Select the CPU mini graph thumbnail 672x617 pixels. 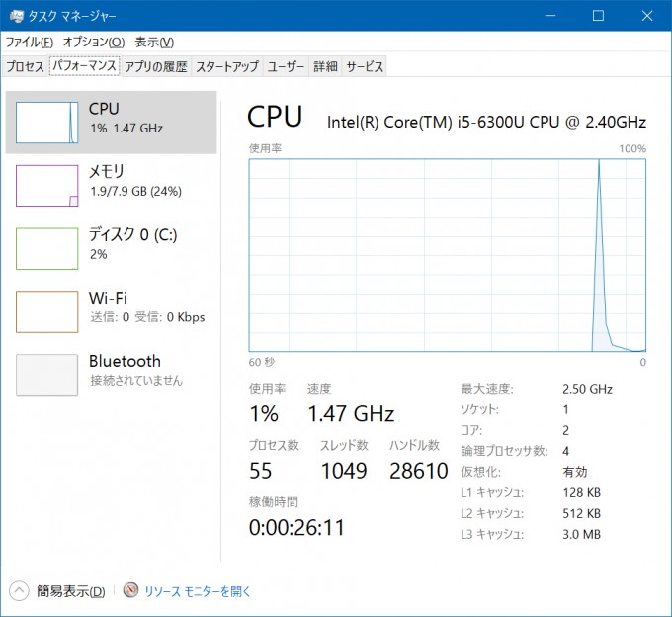click(x=47, y=123)
